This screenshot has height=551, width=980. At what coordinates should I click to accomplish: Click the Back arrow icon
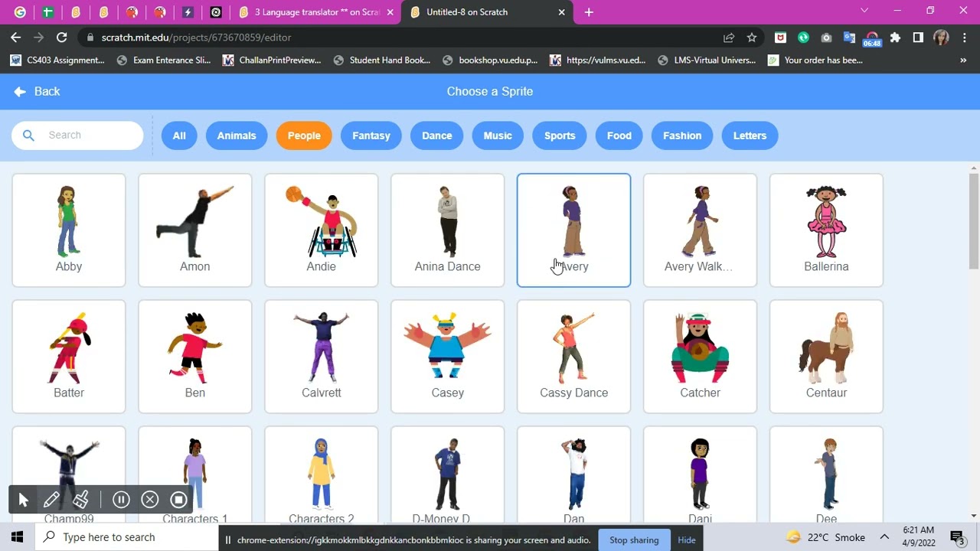20,91
